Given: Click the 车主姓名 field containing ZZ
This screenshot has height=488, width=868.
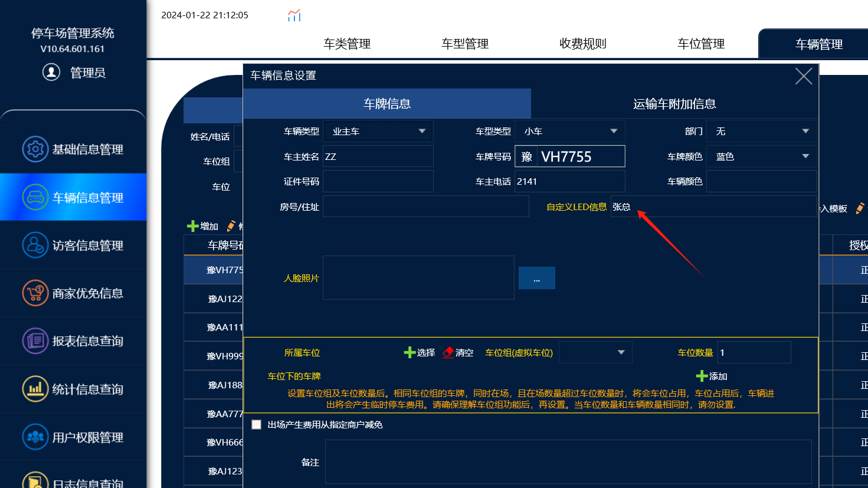Looking at the screenshot, I should coord(378,156).
